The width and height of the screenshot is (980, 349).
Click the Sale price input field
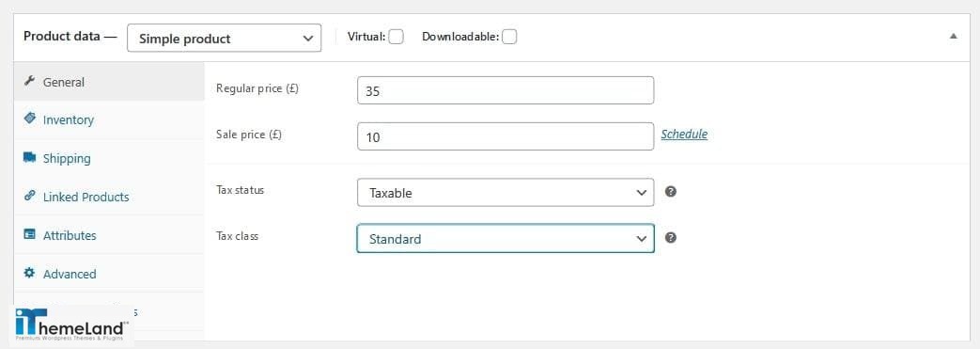pos(506,136)
